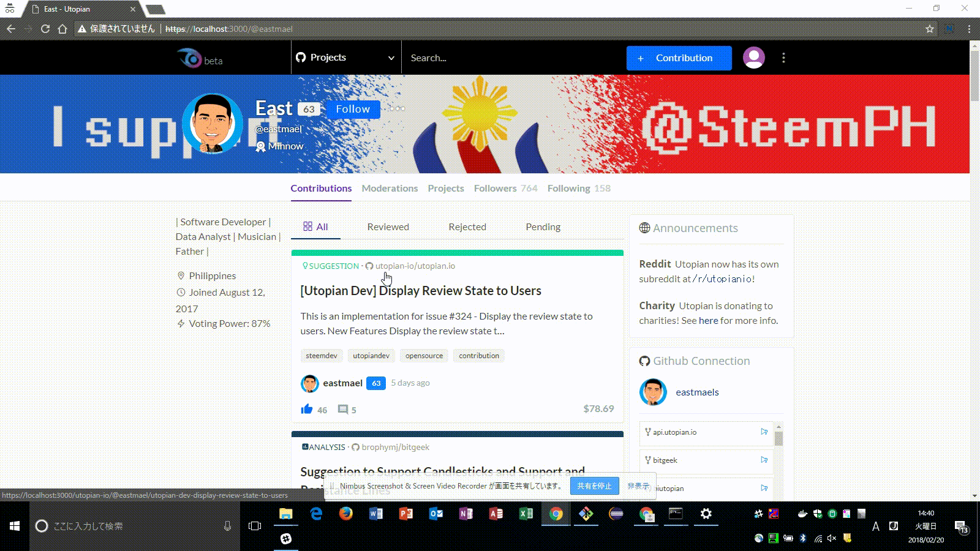Switch to the Moderations tab

click(x=390, y=188)
